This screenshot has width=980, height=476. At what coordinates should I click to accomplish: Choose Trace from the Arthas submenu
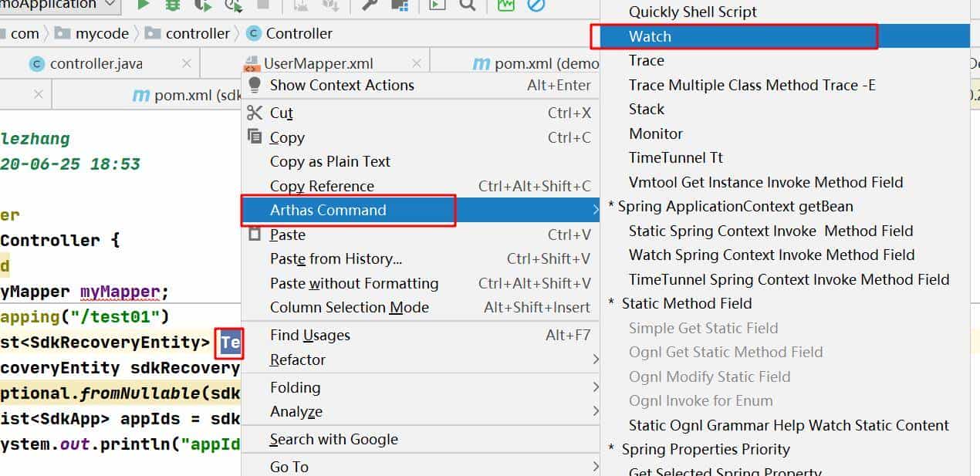coord(647,60)
